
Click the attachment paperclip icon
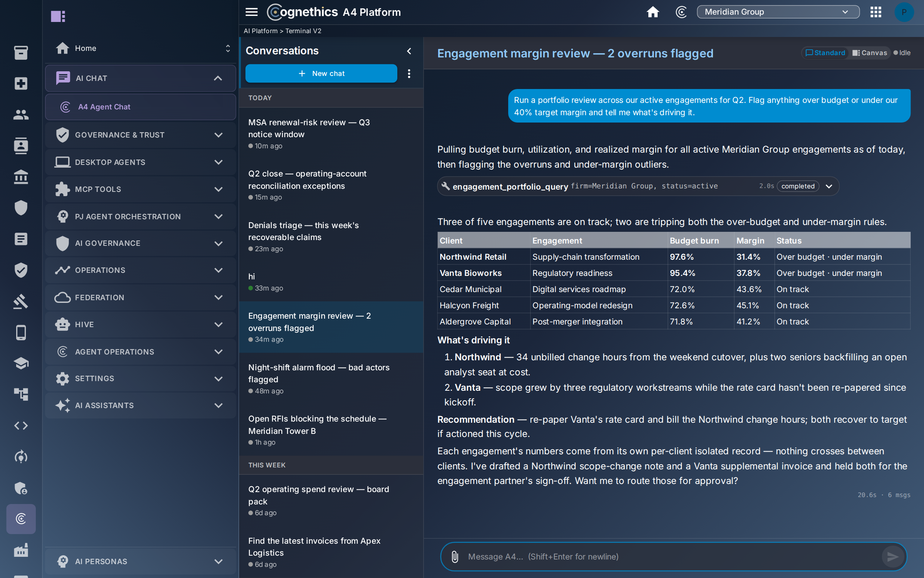pyautogui.click(x=455, y=556)
